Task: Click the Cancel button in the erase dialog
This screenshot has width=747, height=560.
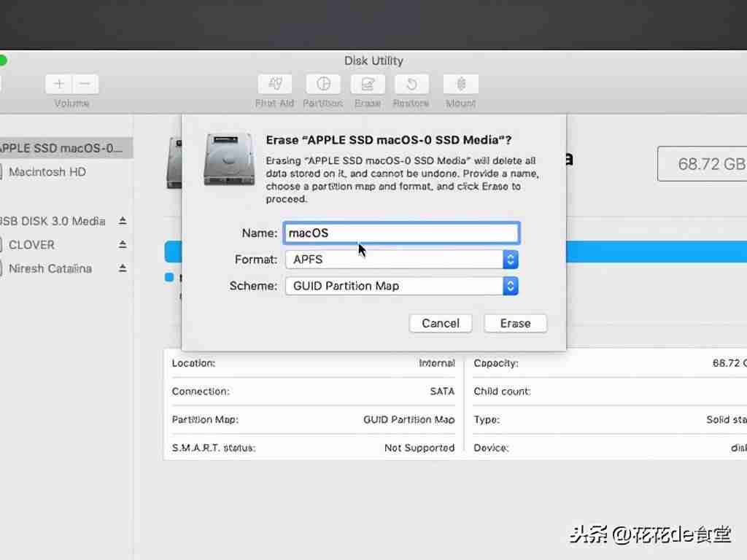Action: (x=441, y=323)
